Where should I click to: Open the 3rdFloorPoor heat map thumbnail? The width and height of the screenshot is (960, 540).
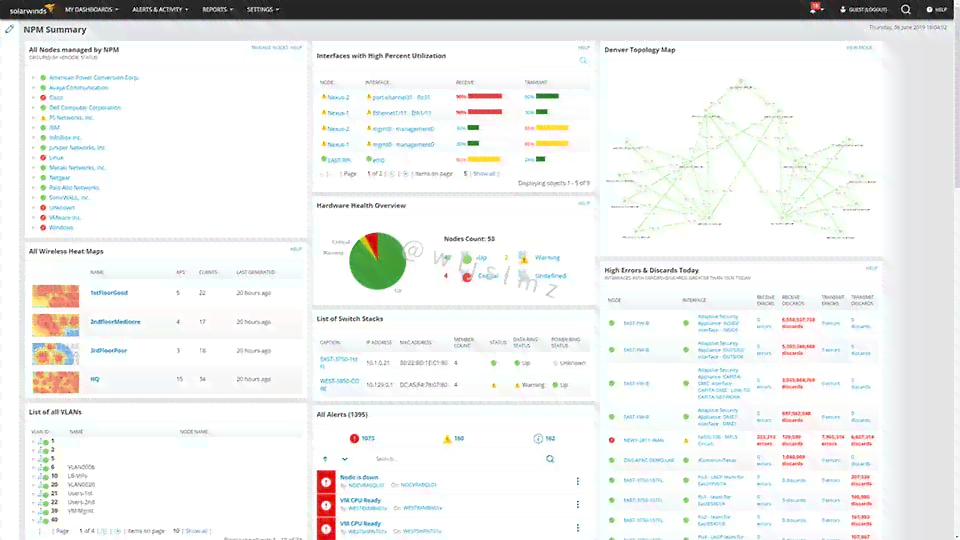(56, 353)
